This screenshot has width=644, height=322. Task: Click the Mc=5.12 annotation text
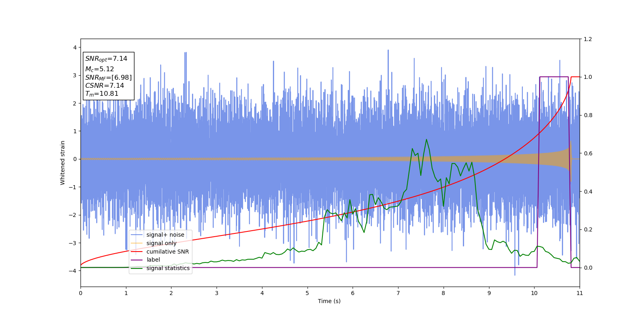pyautogui.click(x=99, y=69)
